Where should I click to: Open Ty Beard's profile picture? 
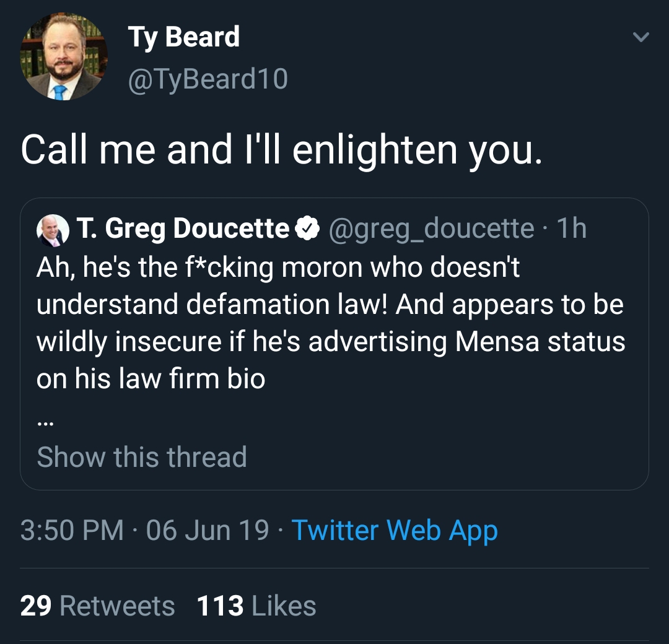coord(64,56)
